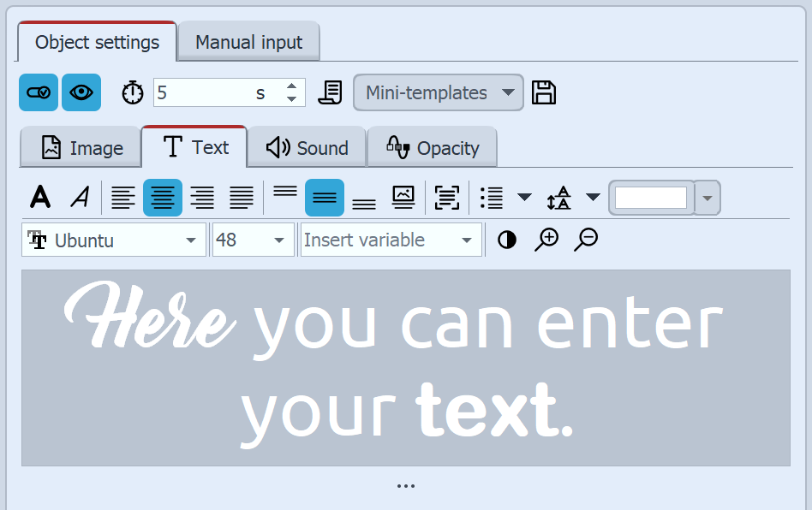Click the zoom out magnifier icon
This screenshot has width=812, height=510.
coord(585,240)
